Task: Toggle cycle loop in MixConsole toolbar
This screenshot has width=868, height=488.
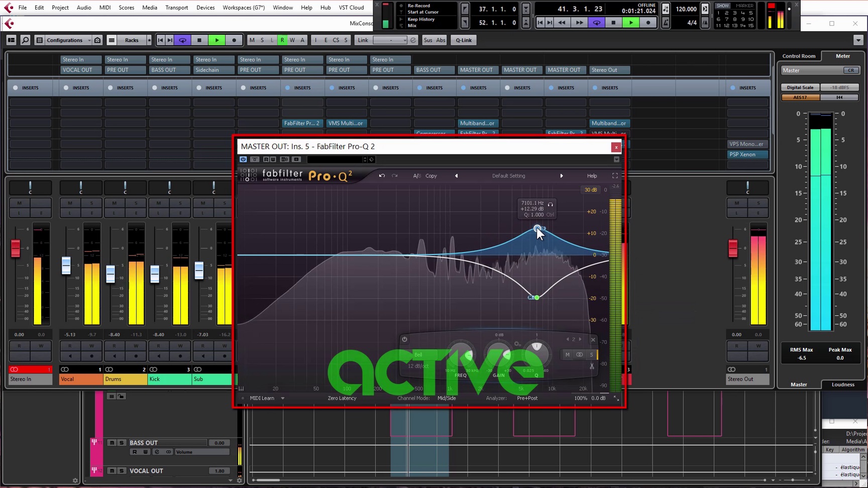Action: tap(183, 40)
